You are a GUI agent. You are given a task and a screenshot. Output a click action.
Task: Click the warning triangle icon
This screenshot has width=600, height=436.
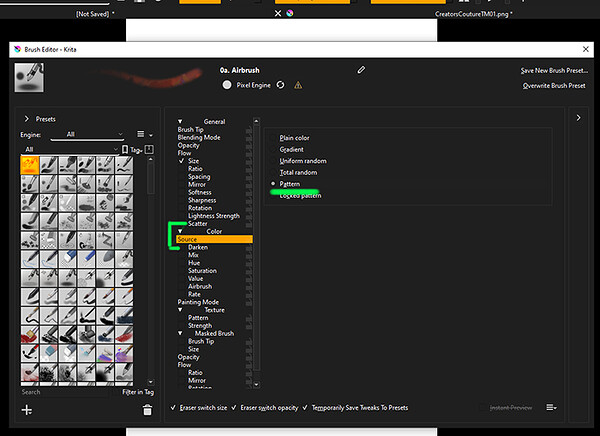point(298,85)
